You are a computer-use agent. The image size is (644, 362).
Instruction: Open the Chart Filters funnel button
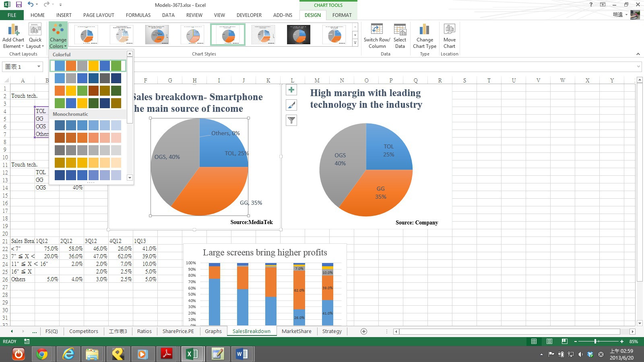291,120
